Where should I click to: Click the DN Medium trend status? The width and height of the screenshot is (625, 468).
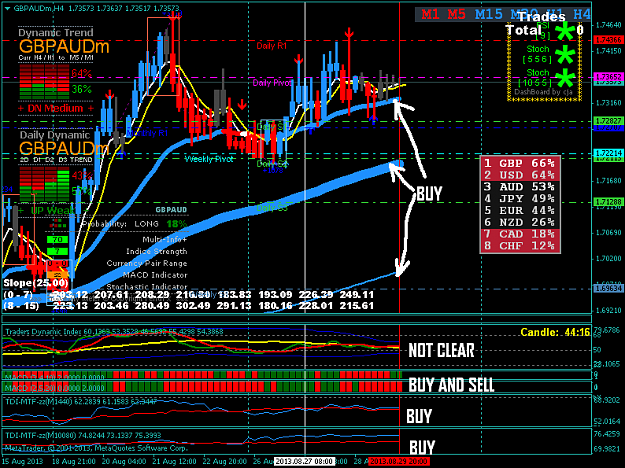click(x=55, y=108)
